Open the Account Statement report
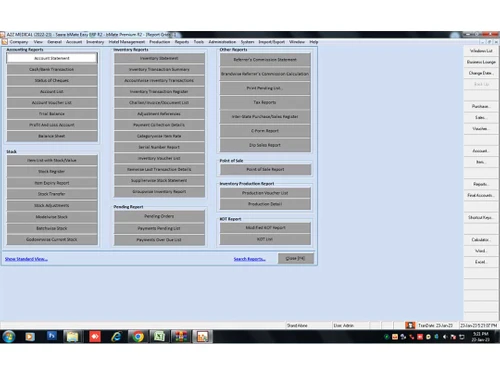Viewport: 500px width, 375px height. 52,58
